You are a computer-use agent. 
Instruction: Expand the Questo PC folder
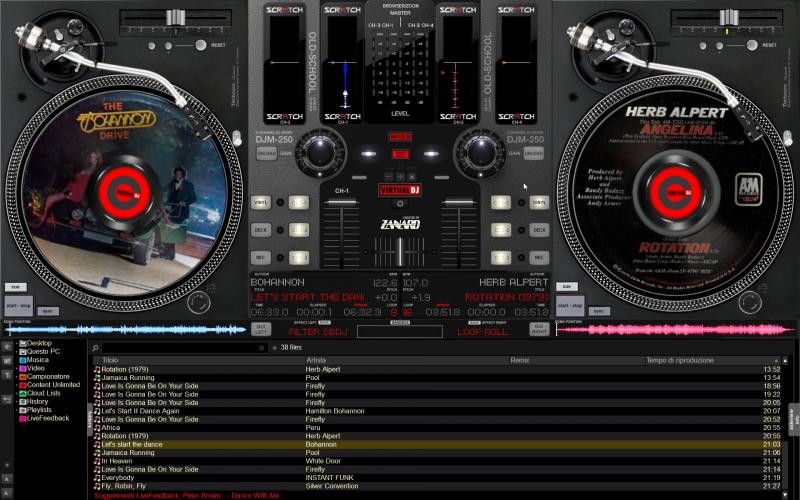tap(16, 352)
